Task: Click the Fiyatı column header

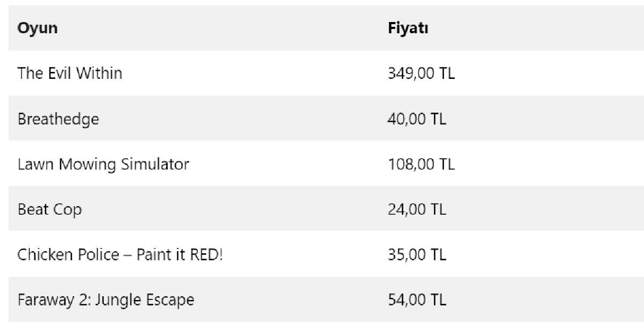Action: click(408, 28)
